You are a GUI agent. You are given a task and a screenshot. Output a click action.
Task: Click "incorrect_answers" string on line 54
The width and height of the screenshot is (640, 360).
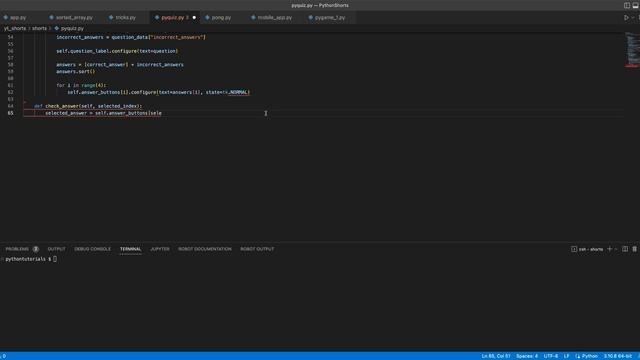[x=177, y=37]
